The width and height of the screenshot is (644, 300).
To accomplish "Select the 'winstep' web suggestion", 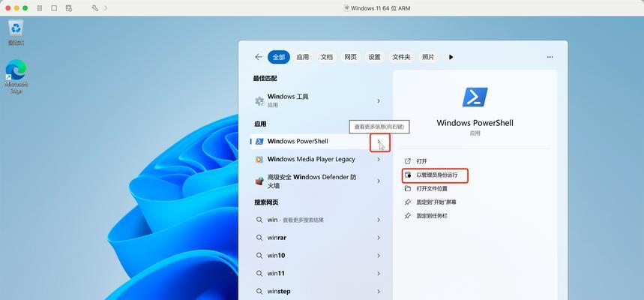I will pyautogui.click(x=279, y=291).
